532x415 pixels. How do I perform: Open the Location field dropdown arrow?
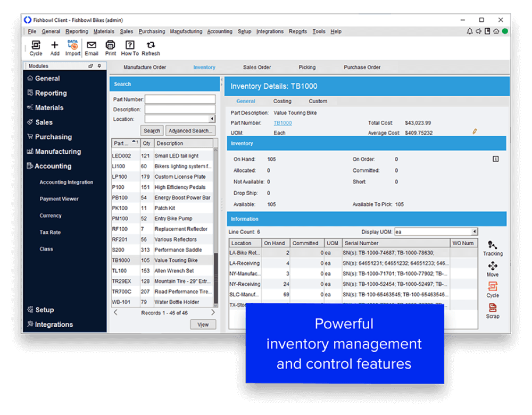(x=213, y=119)
